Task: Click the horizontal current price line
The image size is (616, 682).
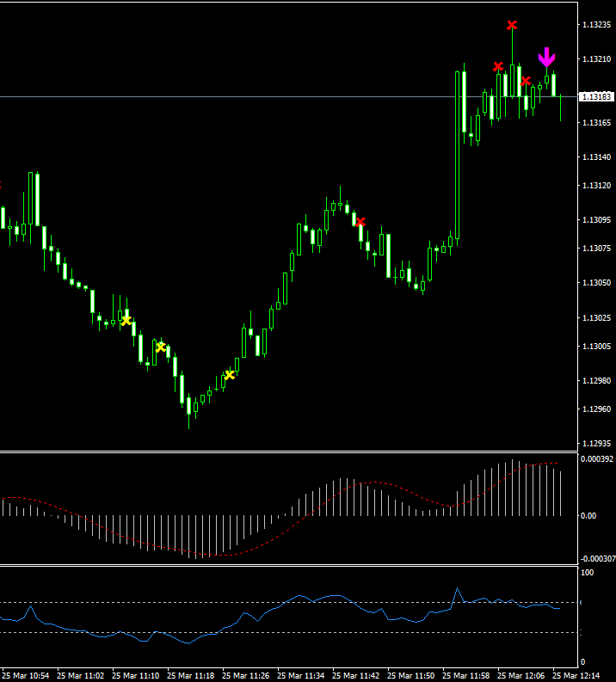Action: (258, 96)
